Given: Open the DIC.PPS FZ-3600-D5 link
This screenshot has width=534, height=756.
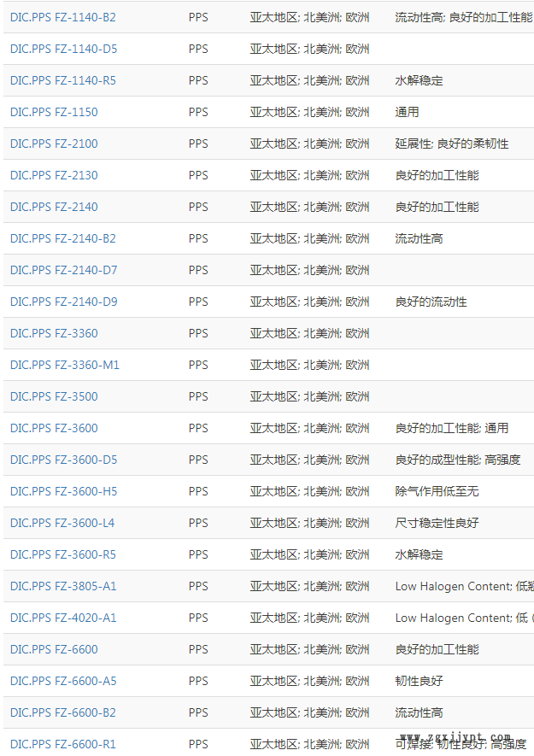Looking at the screenshot, I should 64,460.
